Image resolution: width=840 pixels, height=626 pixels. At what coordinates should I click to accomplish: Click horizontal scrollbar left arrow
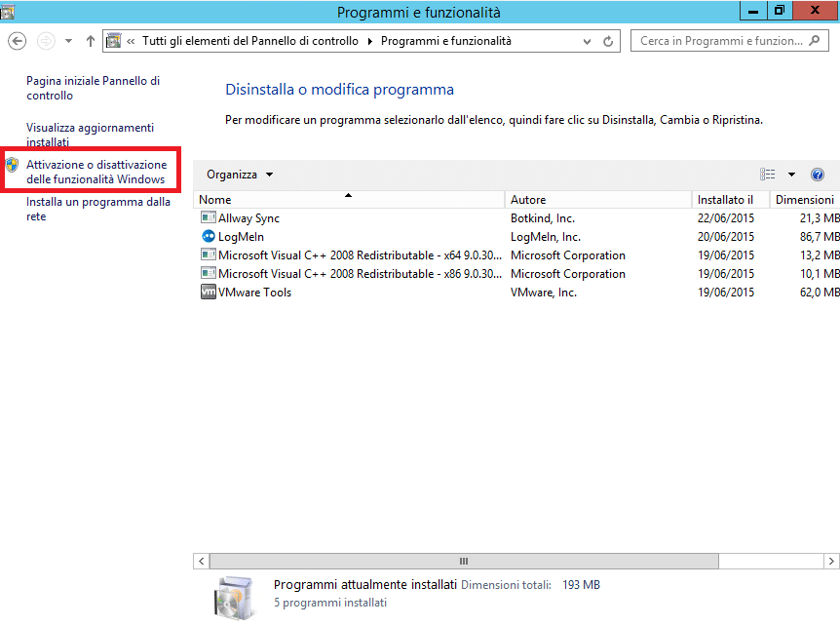point(202,561)
